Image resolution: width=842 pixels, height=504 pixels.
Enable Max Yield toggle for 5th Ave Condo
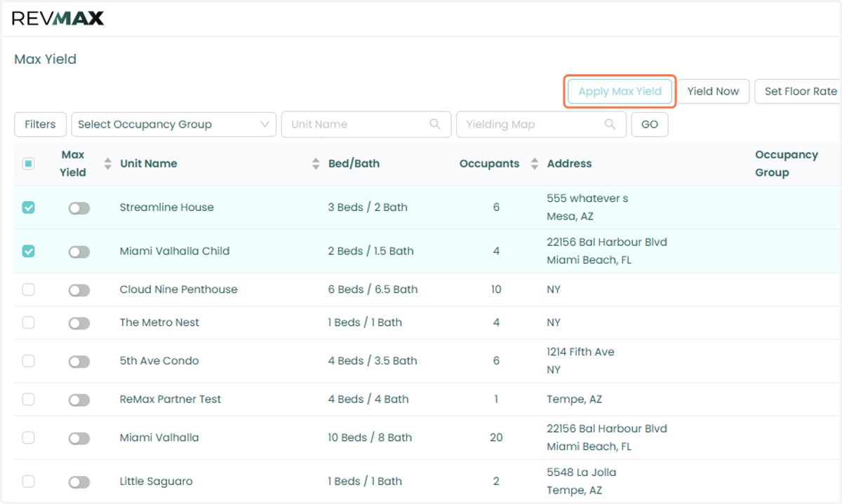point(79,362)
